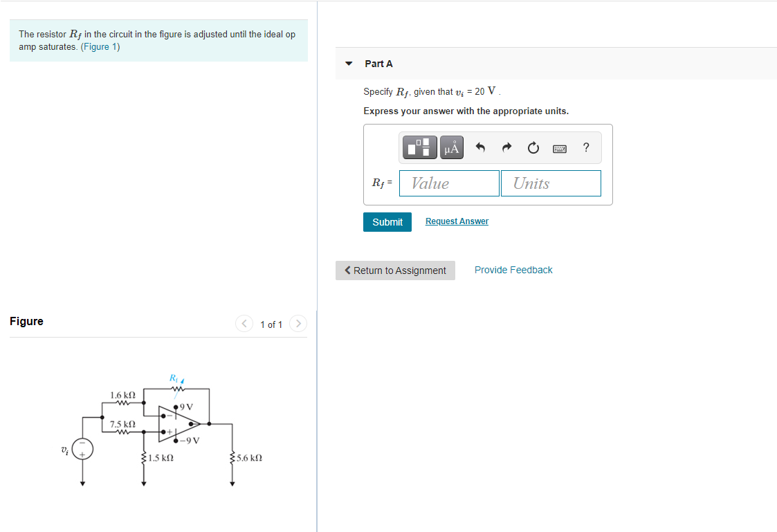
Task: Redo the last answer edit
Action: click(x=506, y=147)
